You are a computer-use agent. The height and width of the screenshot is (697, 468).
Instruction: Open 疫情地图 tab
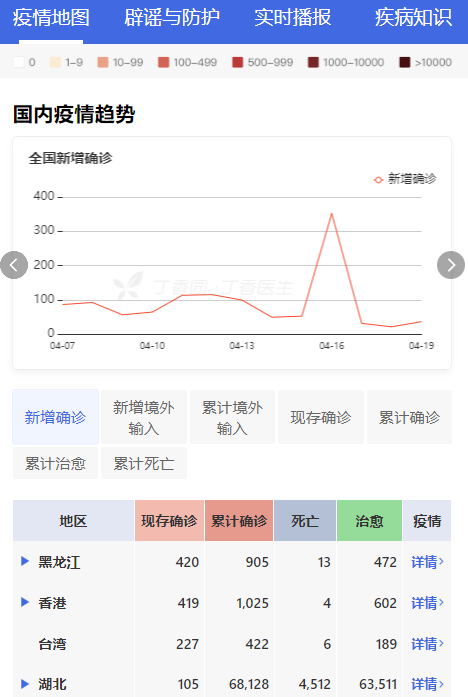pyautogui.click(x=51, y=18)
